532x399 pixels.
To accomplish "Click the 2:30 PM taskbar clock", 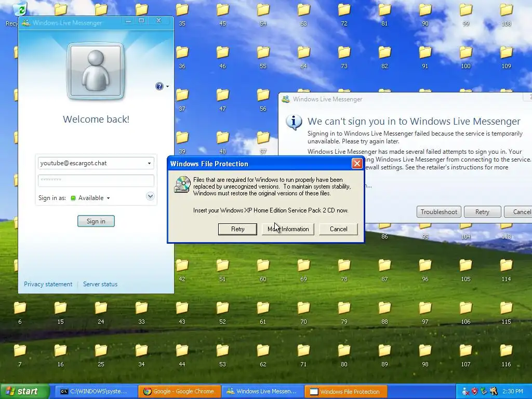I will [x=513, y=391].
